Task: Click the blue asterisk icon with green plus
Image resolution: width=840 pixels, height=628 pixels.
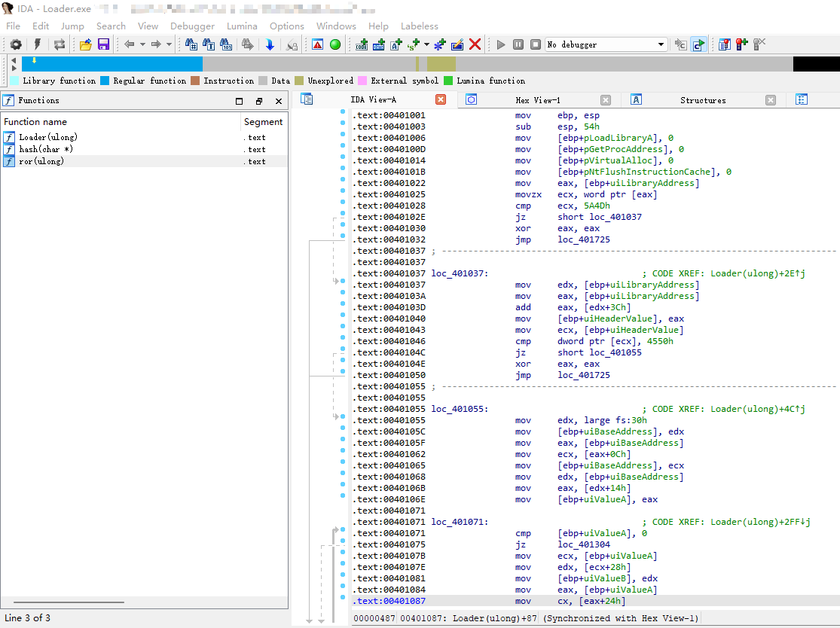Action: tap(440, 44)
